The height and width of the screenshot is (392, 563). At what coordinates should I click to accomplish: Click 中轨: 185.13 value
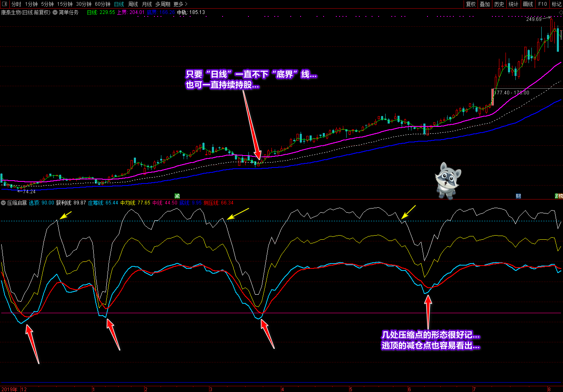point(191,12)
